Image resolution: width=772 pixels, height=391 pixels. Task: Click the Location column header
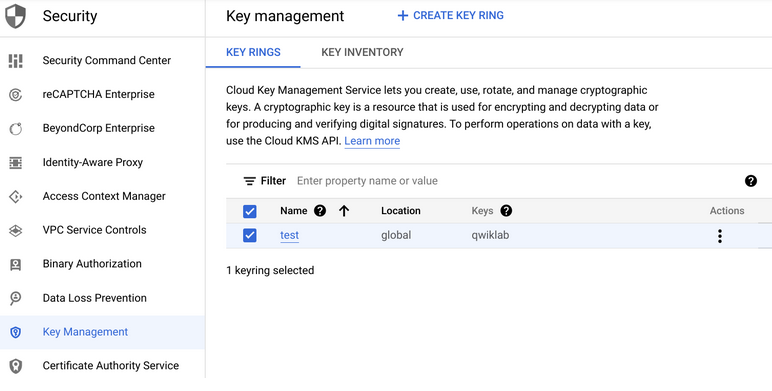point(401,211)
